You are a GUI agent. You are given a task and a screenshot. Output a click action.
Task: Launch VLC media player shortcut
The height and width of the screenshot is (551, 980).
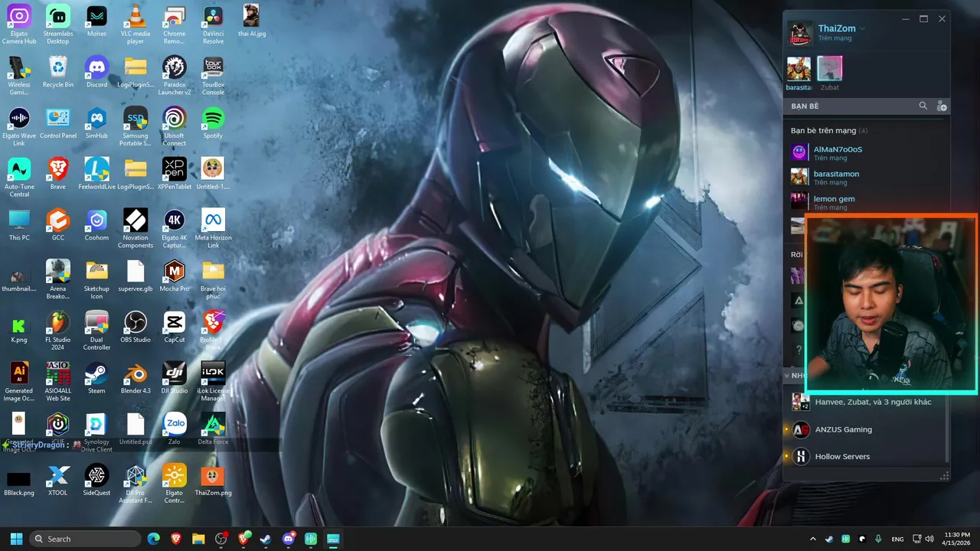[x=136, y=24]
